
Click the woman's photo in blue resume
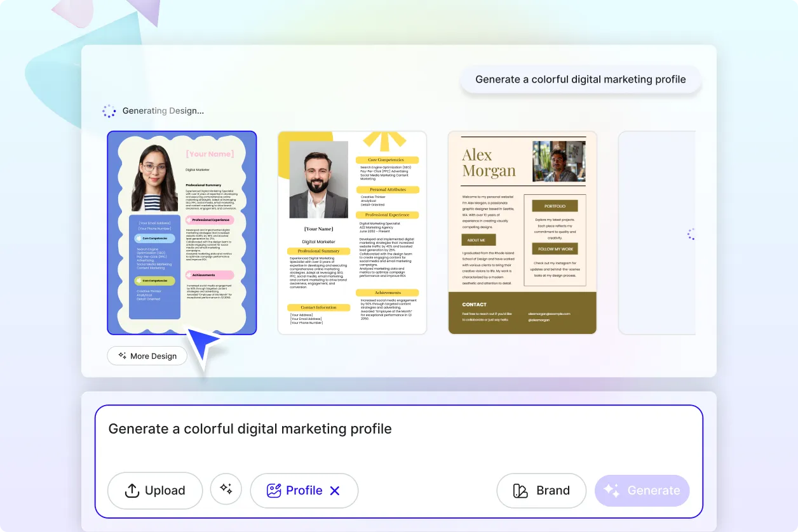(x=154, y=178)
